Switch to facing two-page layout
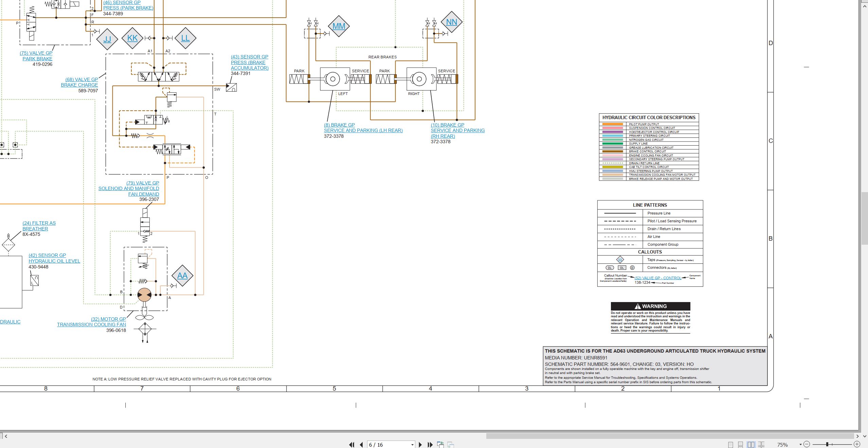The height and width of the screenshot is (448, 868). 751,445
